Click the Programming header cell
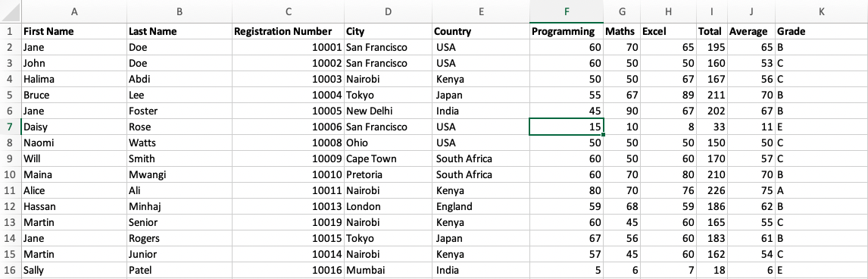The width and height of the screenshot is (868, 279). coord(567,32)
